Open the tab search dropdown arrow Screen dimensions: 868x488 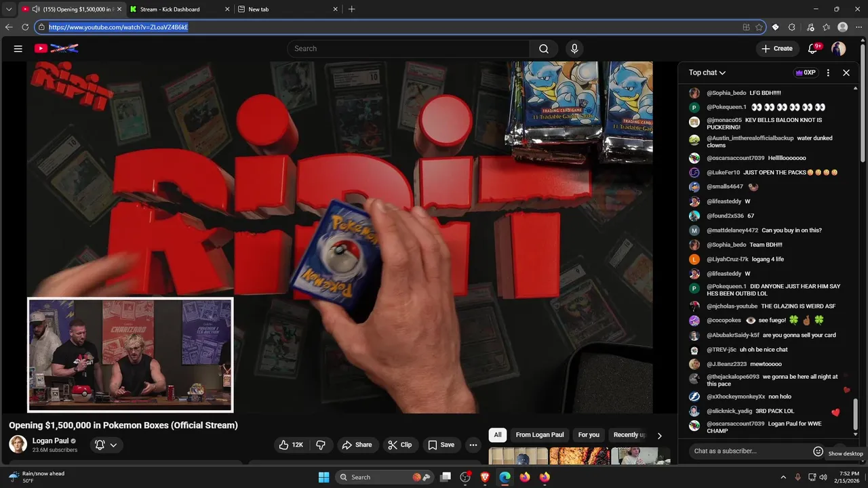8,9
